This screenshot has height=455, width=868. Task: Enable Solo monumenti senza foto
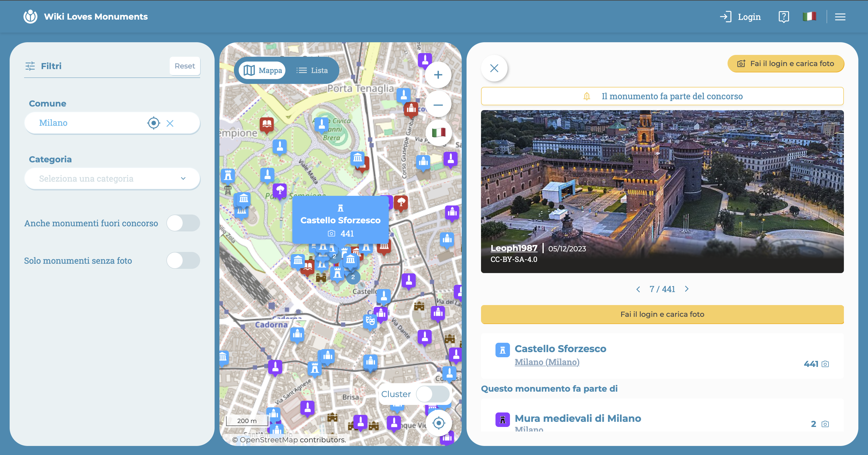pyautogui.click(x=183, y=260)
